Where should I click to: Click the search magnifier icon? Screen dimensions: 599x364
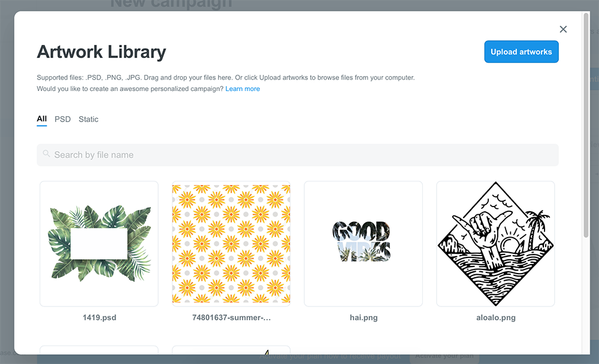pyautogui.click(x=47, y=154)
